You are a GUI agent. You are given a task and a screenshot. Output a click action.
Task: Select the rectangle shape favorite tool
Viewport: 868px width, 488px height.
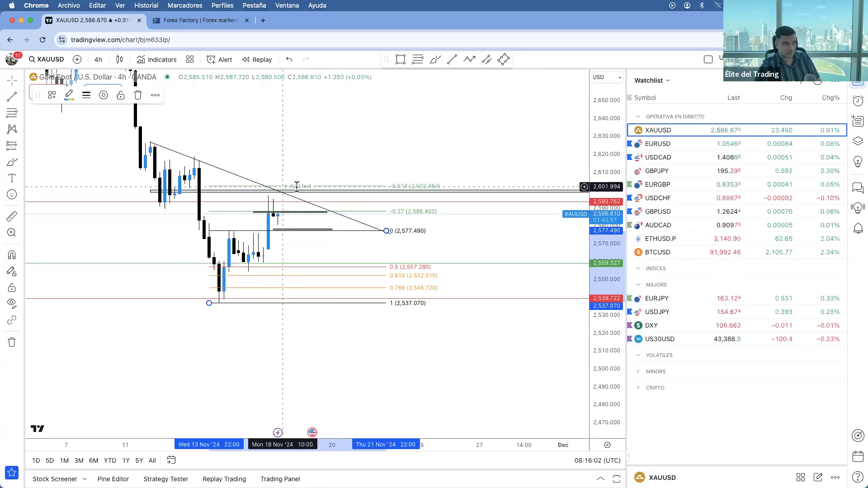401,59
